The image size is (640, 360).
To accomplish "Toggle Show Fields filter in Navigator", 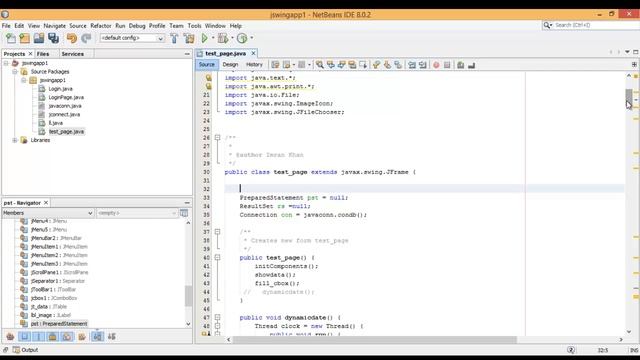I will click(x=24, y=337).
